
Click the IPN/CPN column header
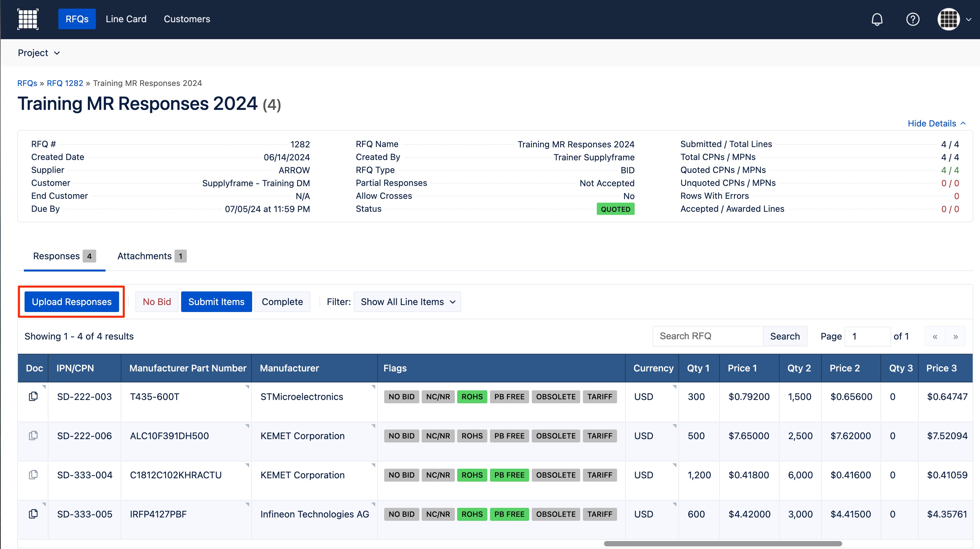[x=85, y=368]
